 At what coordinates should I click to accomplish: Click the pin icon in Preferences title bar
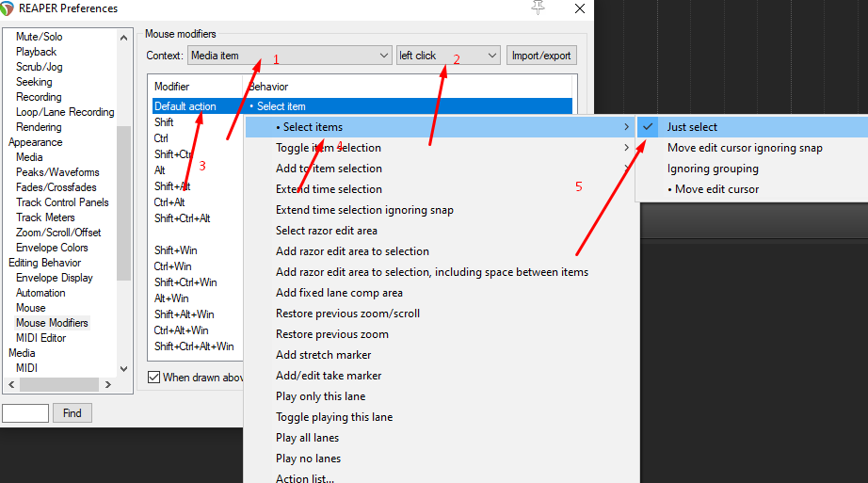click(538, 8)
